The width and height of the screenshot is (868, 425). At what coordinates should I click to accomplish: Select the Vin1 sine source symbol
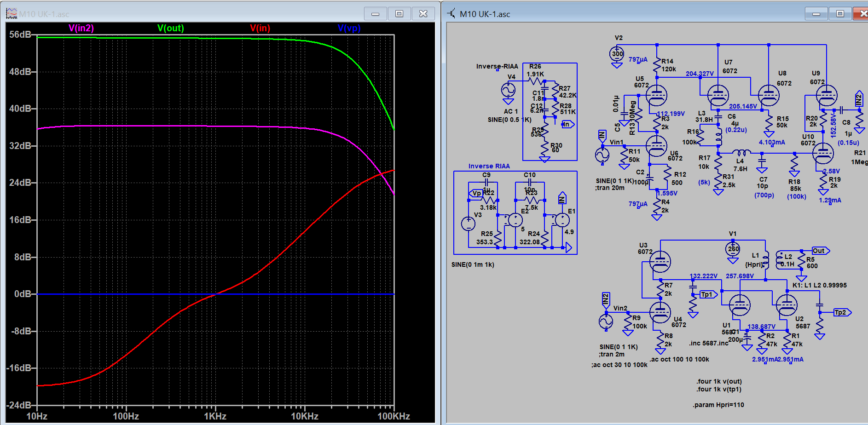pos(602,155)
